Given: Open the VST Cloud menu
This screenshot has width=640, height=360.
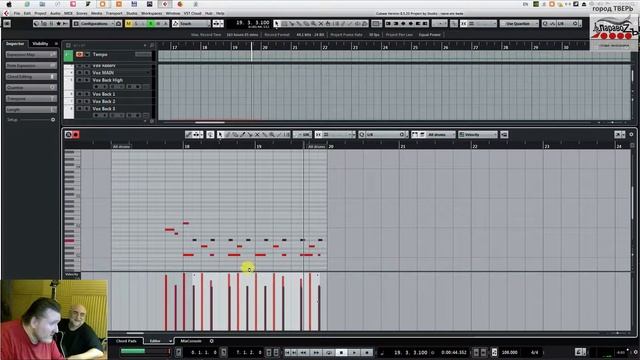Looking at the screenshot, I should tap(193, 13).
